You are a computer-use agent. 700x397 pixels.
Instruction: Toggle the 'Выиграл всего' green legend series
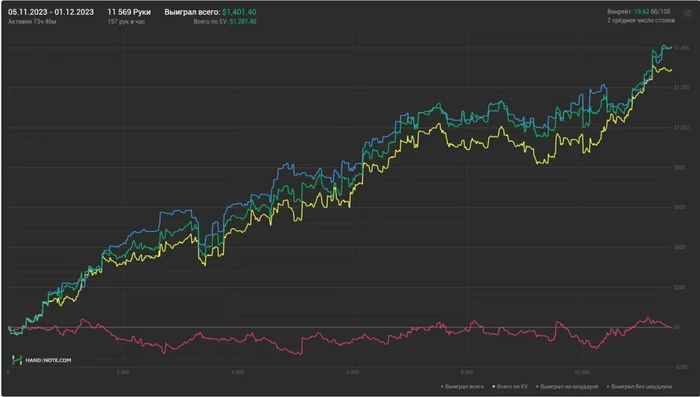coord(462,386)
